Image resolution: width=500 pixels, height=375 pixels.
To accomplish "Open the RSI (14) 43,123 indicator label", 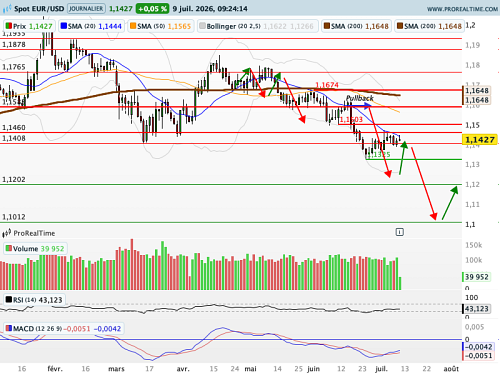I will tap(34, 300).
